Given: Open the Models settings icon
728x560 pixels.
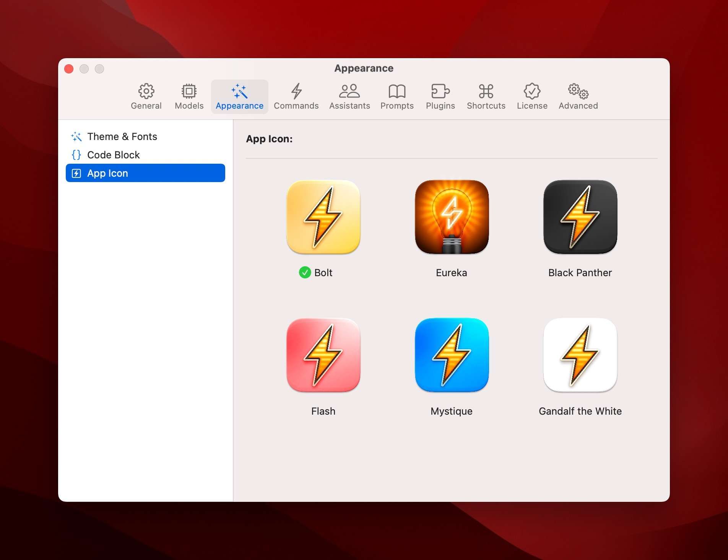Looking at the screenshot, I should (188, 92).
